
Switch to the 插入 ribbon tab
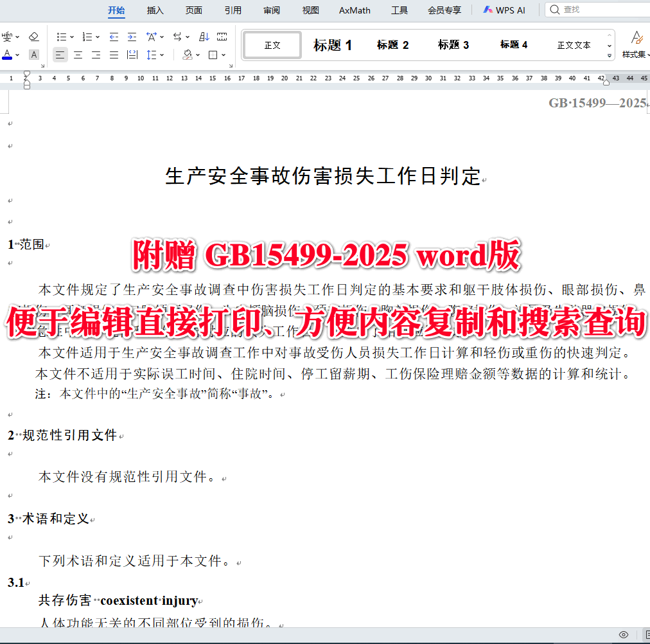[x=156, y=10]
